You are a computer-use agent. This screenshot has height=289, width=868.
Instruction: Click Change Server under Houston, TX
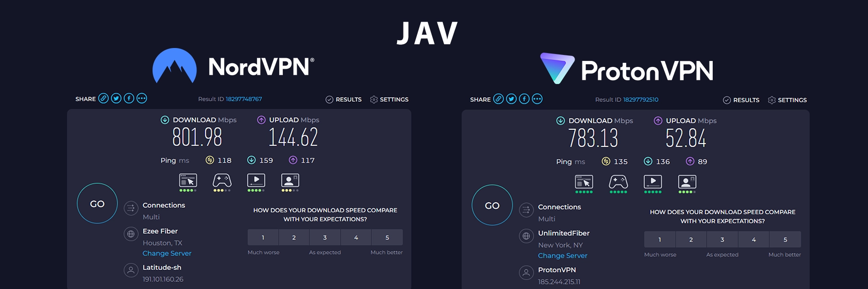pos(167,253)
